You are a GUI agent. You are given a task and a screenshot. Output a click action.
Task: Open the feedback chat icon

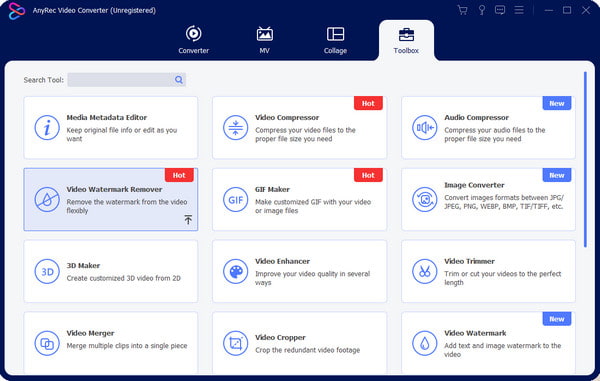[500, 10]
